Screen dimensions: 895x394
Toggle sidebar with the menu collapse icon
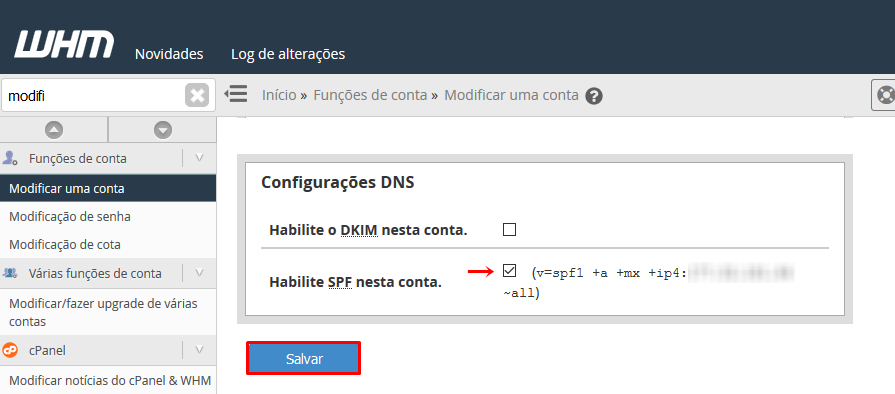(235, 94)
